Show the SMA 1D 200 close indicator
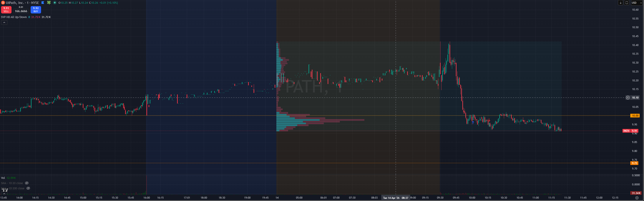Image resolution: width=644 pixels, height=201 pixels. tap(28, 188)
